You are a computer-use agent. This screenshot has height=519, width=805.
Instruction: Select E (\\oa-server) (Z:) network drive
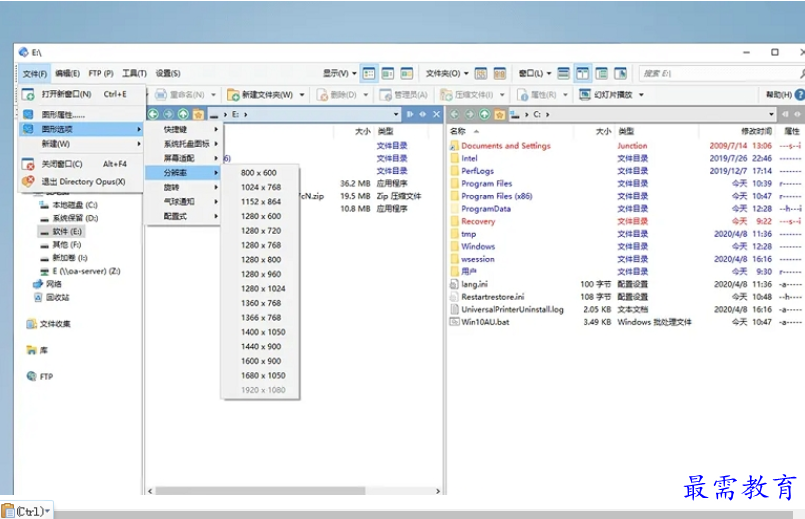click(86, 271)
